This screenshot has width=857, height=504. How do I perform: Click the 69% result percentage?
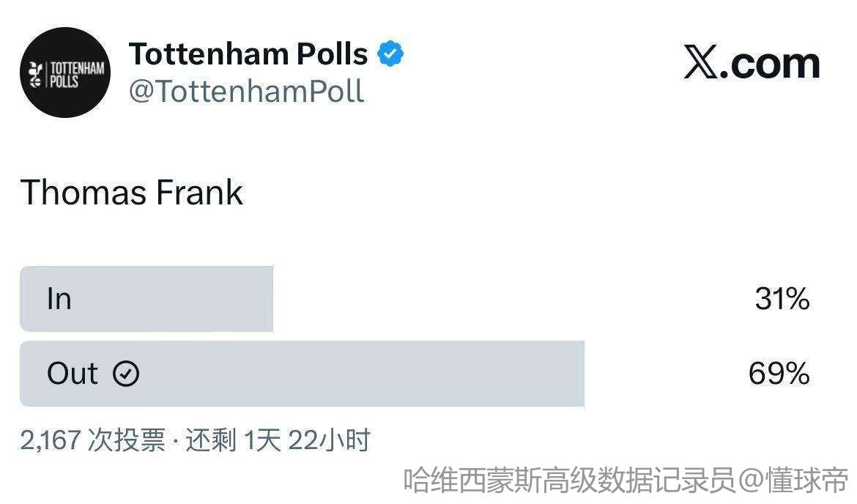779,374
